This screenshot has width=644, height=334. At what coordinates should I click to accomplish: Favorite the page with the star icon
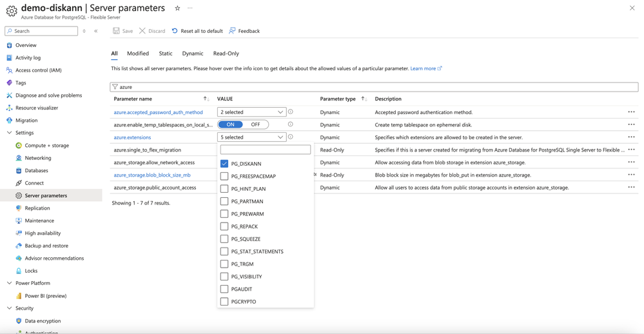pos(177,8)
